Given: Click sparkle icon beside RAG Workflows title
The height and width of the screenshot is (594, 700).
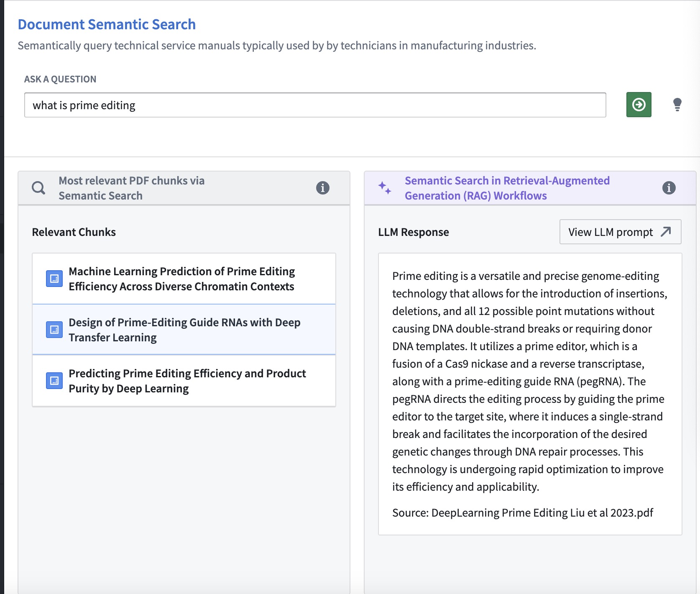Looking at the screenshot, I should [x=385, y=187].
